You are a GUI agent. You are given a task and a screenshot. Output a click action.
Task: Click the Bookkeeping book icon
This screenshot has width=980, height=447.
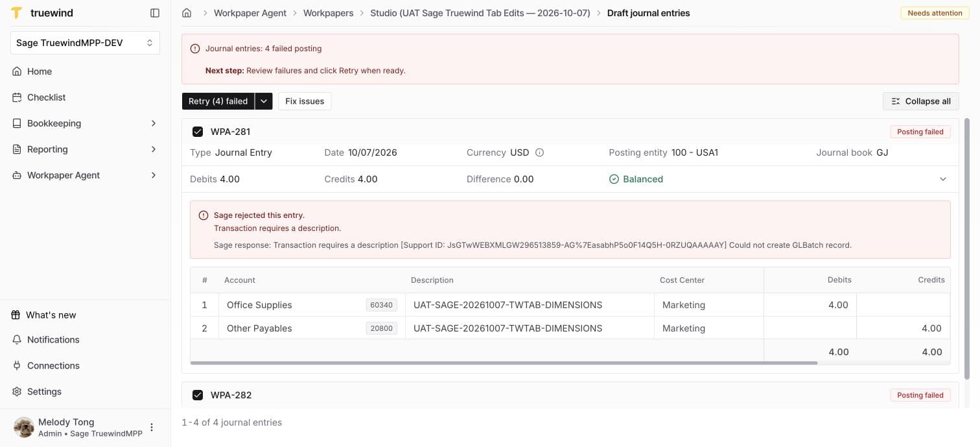point(17,123)
